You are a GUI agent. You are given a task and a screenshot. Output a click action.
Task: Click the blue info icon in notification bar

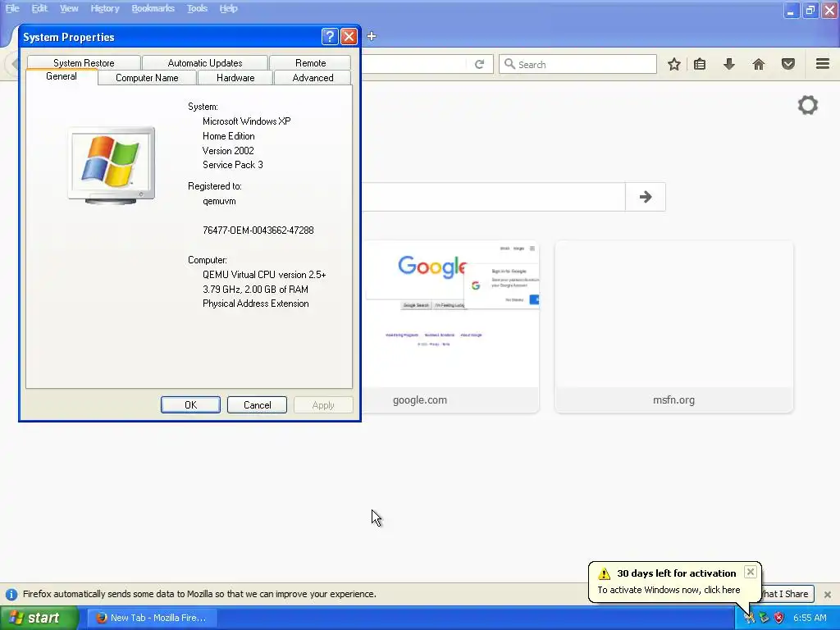pyautogui.click(x=11, y=594)
